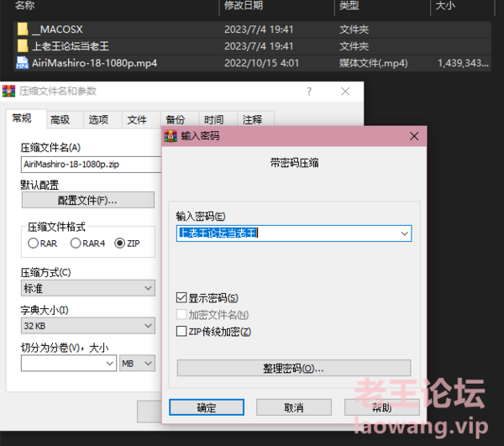Close the 压缩文件名和参数 dialog
Viewport: 504px width, 446px height.
(345, 92)
